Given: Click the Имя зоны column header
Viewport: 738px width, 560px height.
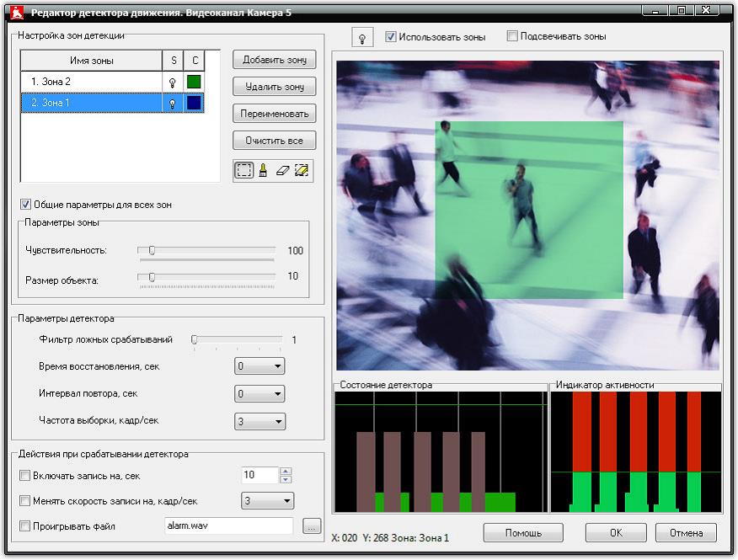Looking at the screenshot, I should point(91,61).
